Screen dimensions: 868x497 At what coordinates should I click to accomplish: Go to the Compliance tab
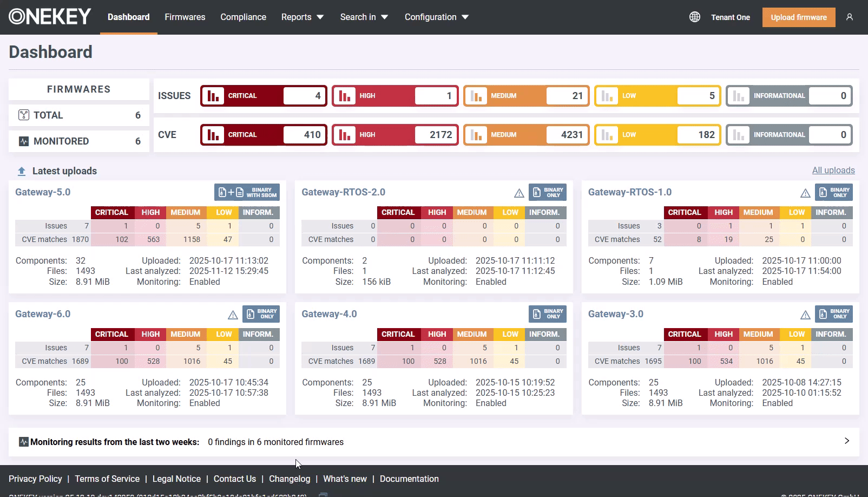point(243,17)
